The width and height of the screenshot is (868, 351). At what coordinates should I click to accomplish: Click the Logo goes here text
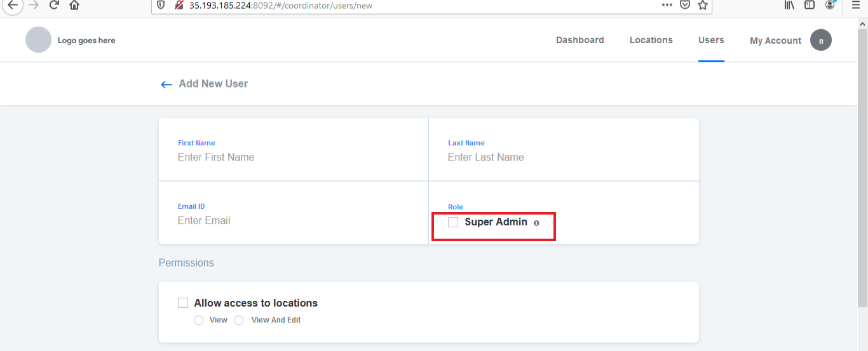[86, 41]
